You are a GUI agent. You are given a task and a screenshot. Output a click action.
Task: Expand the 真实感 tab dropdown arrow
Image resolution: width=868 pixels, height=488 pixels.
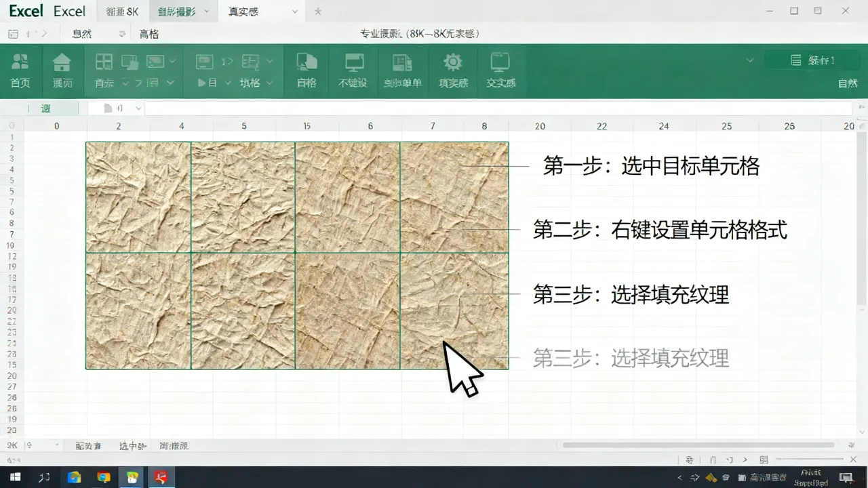(x=294, y=12)
